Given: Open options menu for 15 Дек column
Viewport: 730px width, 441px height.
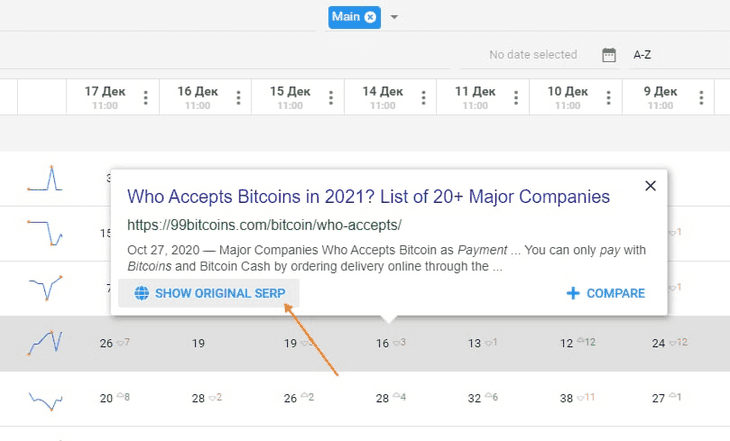Looking at the screenshot, I should pos(331,98).
